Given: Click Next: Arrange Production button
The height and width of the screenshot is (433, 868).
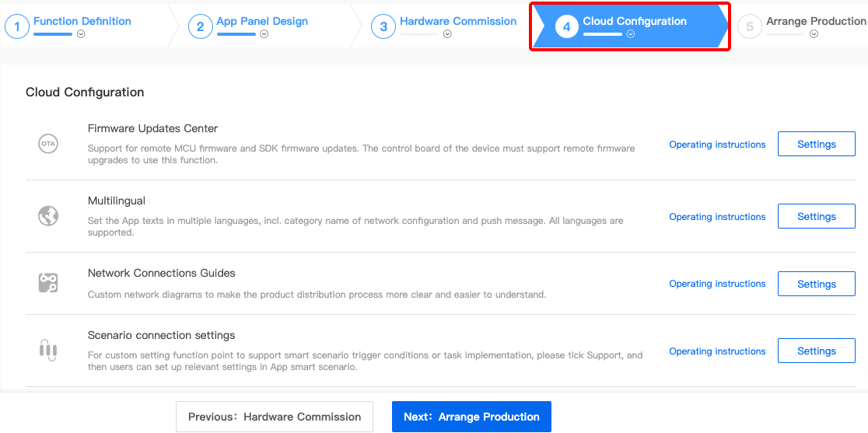Looking at the screenshot, I should pos(471,417).
